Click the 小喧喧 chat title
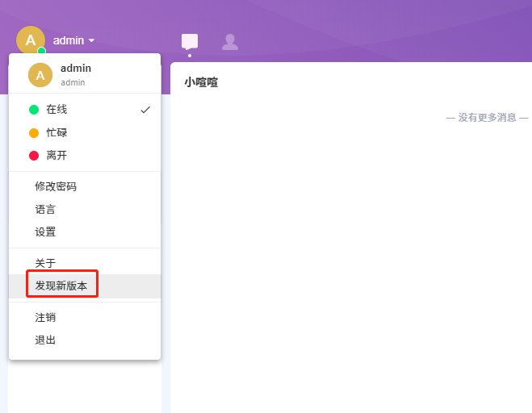The height and width of the screenshot is (413, 532). pyautogui.click(x=201, y=82)
